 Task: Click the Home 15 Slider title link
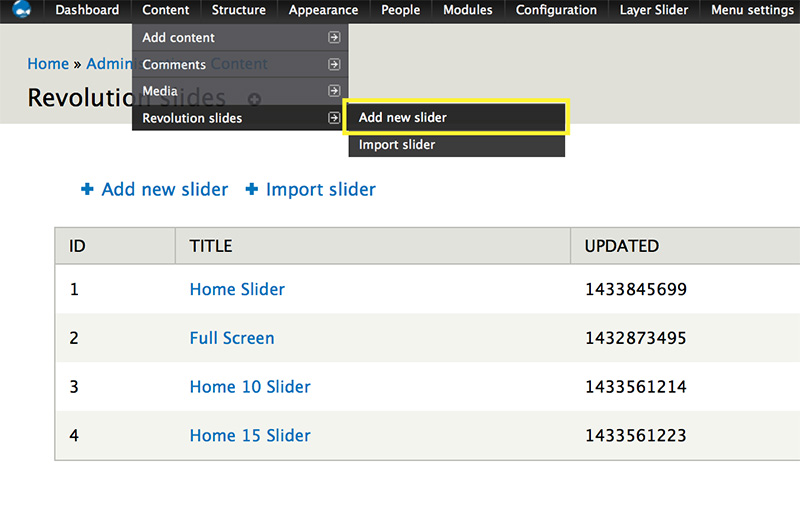[250, 435]
